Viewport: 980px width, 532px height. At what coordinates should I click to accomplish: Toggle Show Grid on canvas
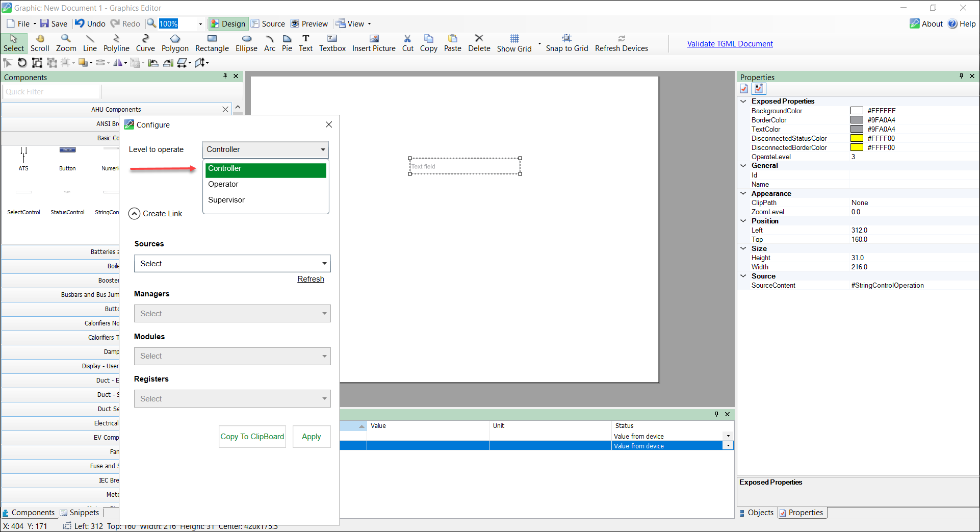tap(514, 43)
